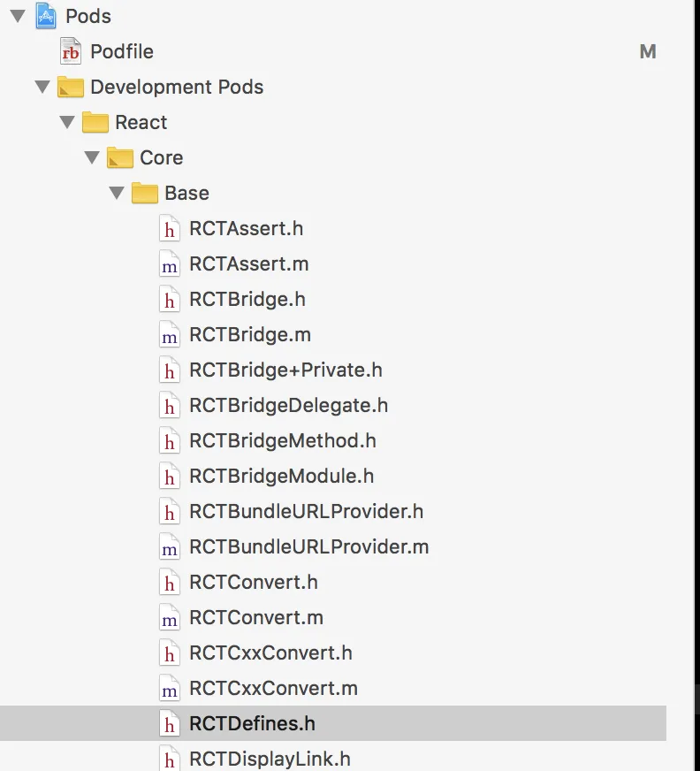Image resolution: width=700 pixels, height=771 pixels.
Task: Collapse the Base folder triangle
Action: [117, 193]
